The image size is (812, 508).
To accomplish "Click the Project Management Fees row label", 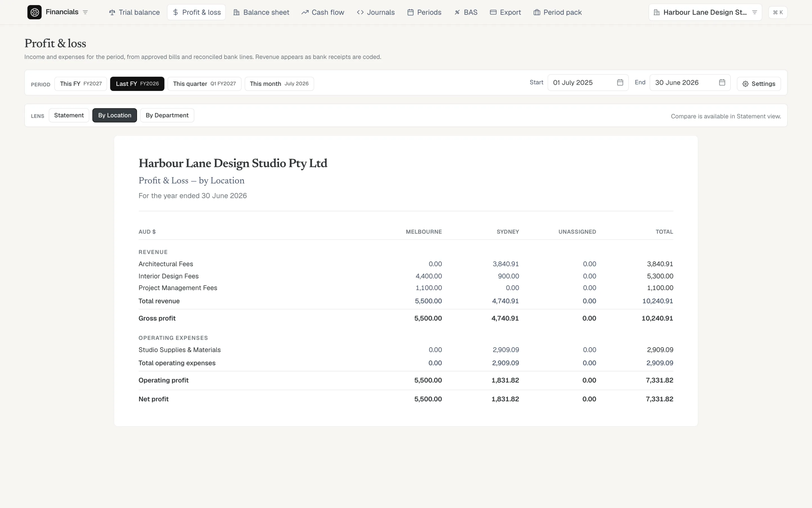I will point(178,288).
